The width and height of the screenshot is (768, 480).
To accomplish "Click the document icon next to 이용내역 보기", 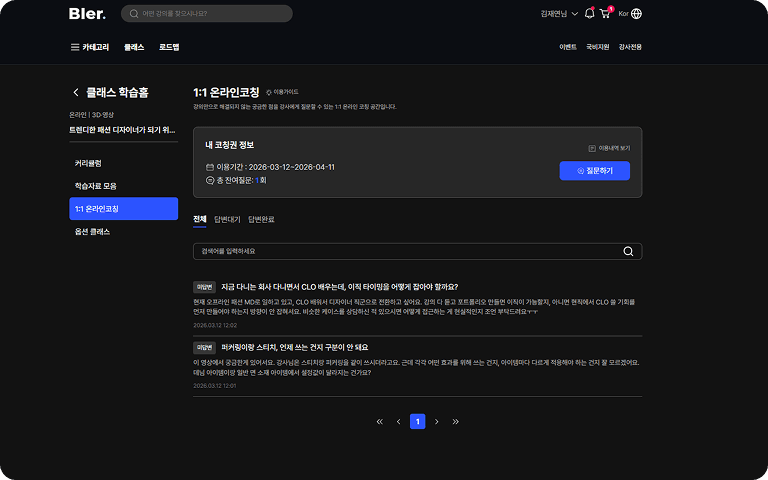I will (592, 148).
